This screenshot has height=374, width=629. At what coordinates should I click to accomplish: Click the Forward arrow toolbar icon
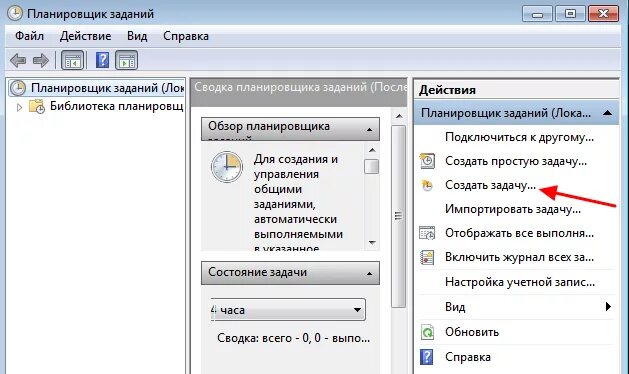click(x=41, y=61)
